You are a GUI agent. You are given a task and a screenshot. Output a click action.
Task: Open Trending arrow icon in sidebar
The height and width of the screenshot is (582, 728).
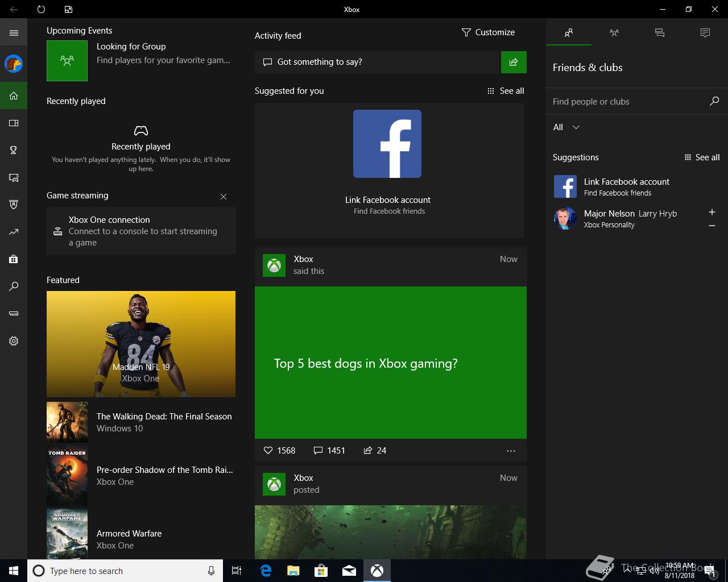click(14, 232)
